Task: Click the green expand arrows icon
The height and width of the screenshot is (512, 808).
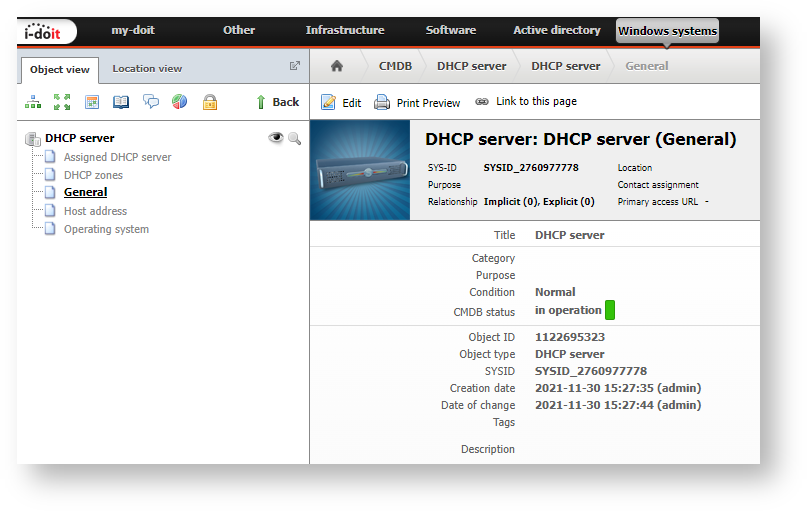Action: click(62, 102)
